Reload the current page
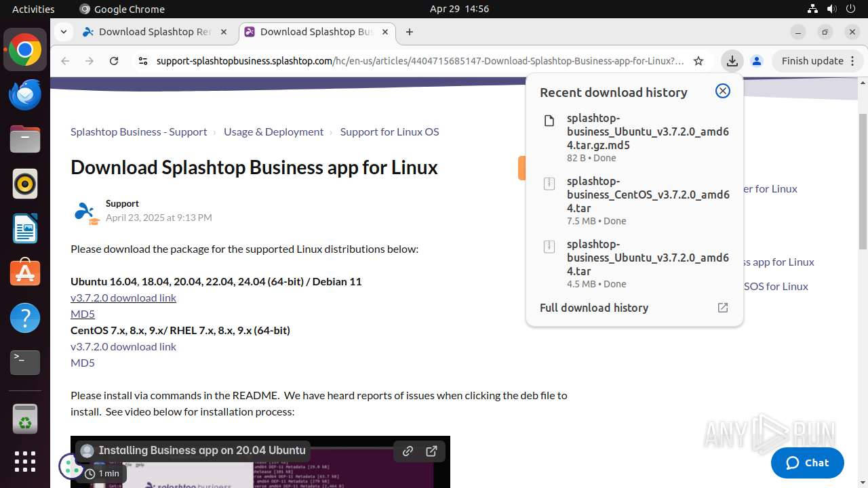 (114, 61)
